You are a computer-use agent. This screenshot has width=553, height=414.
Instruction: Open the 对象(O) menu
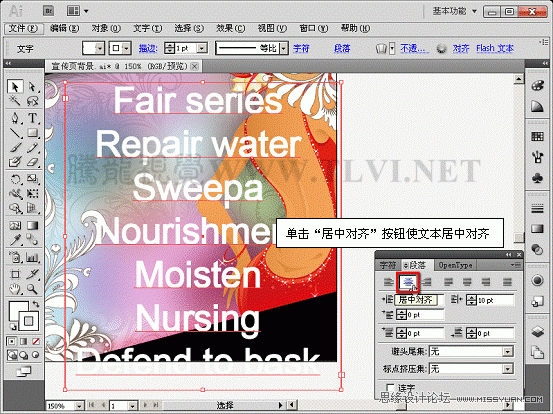pyautogui.click(x=106, y=28)
